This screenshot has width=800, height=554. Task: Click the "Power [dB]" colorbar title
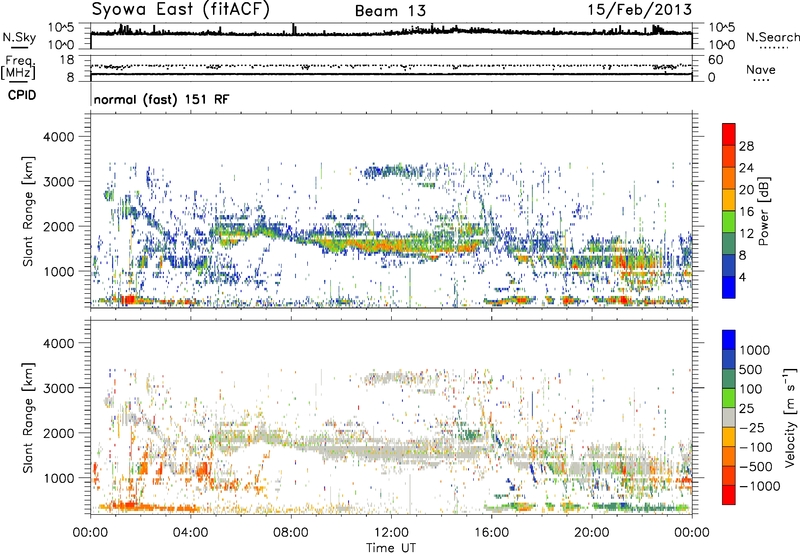pyautogui.click(x=763, y=211)
